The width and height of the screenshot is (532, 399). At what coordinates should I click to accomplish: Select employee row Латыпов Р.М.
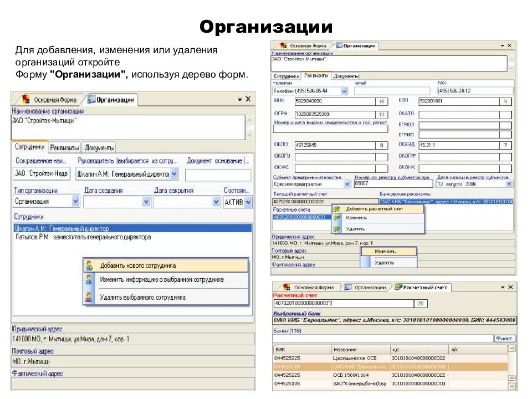132,237
